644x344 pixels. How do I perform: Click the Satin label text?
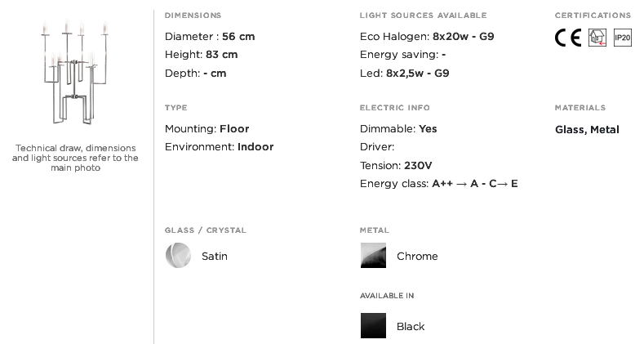click(215, 256)
